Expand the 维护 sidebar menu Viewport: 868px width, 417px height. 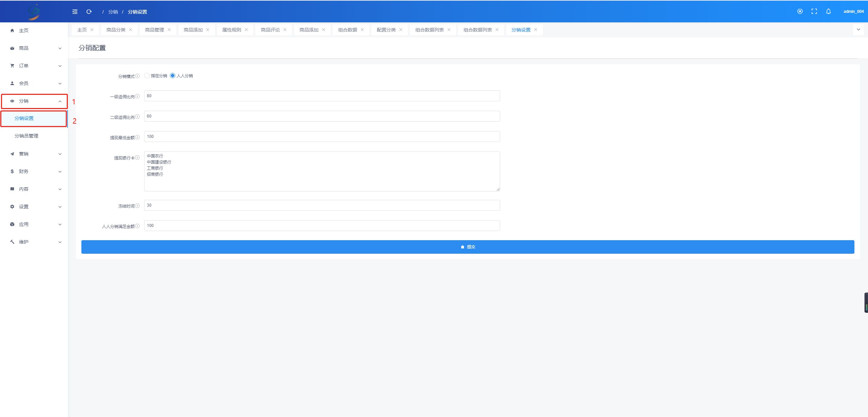pyautogui.click(x=34, y=242)
